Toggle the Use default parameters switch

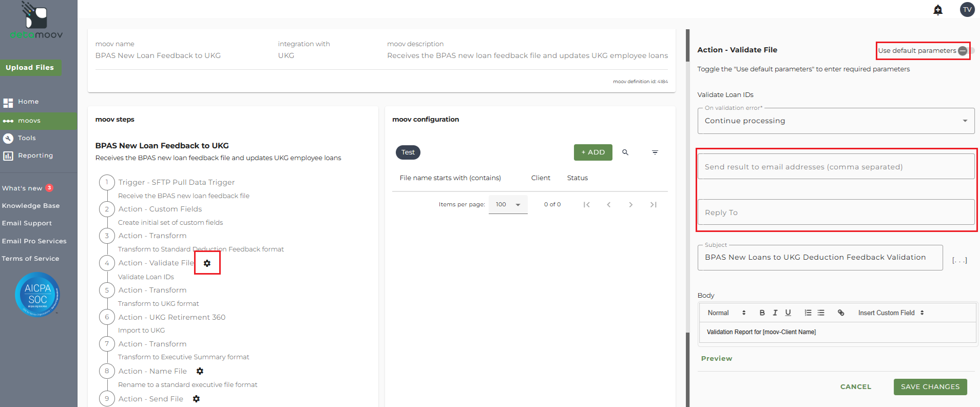[966, 51]
